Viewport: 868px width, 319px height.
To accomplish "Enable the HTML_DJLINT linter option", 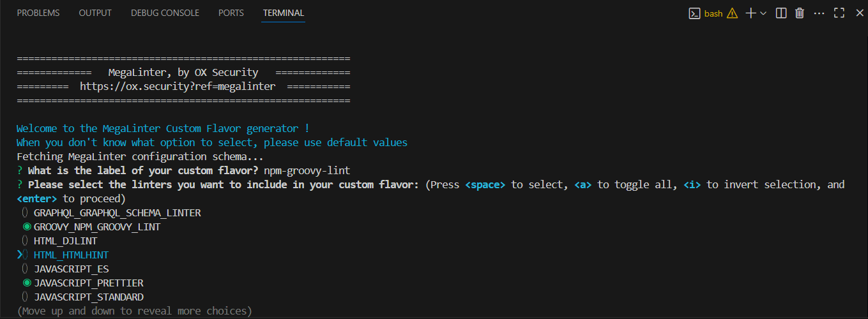I will click(x=26, y=241).
